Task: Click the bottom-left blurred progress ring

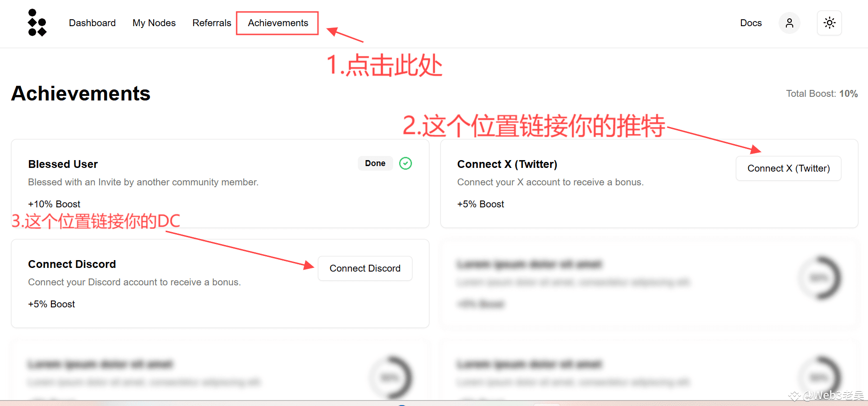Action: coord(390,378)
